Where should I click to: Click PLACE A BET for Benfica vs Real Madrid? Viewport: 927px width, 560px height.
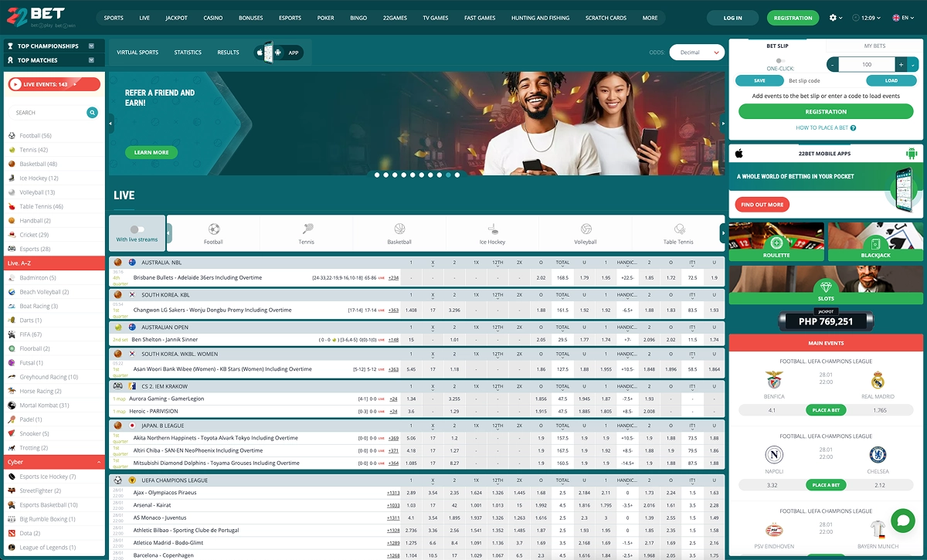(825, 410)
